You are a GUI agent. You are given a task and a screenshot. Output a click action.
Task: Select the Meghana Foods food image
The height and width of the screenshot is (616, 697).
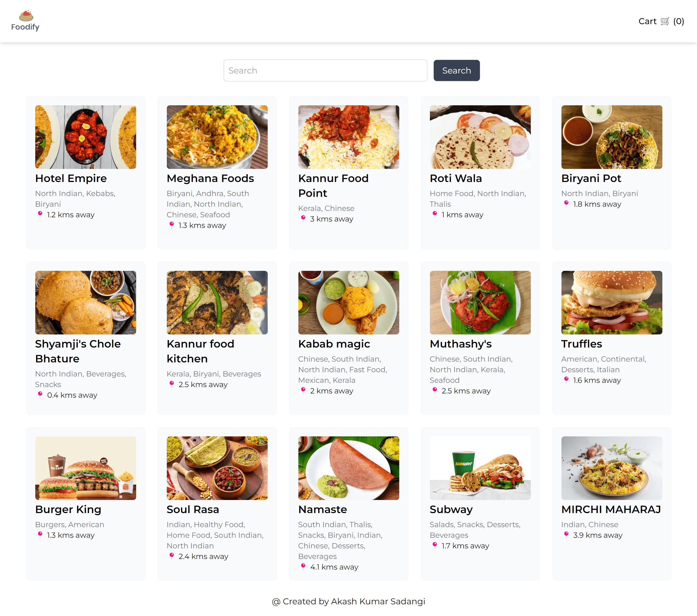pos(217,137)
